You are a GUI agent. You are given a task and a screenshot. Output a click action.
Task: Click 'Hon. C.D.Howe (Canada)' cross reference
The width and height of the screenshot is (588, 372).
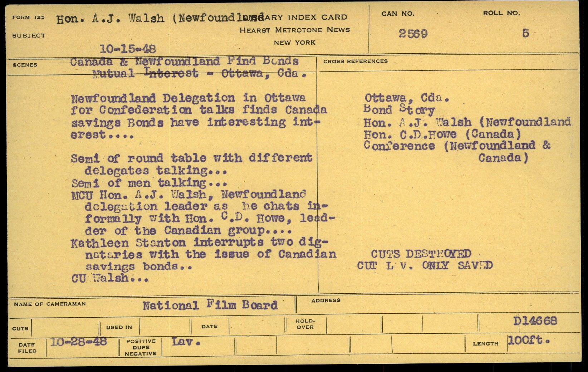pos(442,134)
